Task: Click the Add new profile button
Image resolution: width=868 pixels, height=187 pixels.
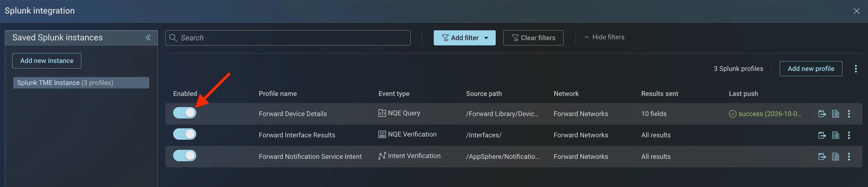Action: point(811,69)
